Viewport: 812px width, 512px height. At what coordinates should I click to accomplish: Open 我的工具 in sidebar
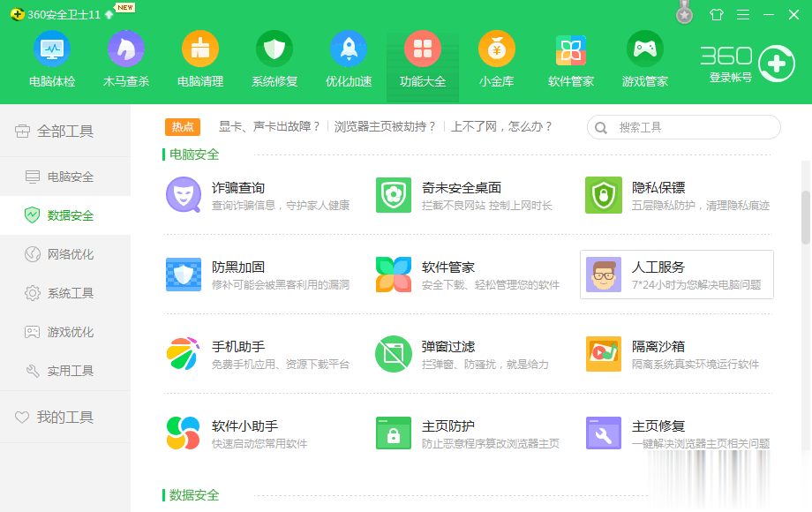[65, 417]
